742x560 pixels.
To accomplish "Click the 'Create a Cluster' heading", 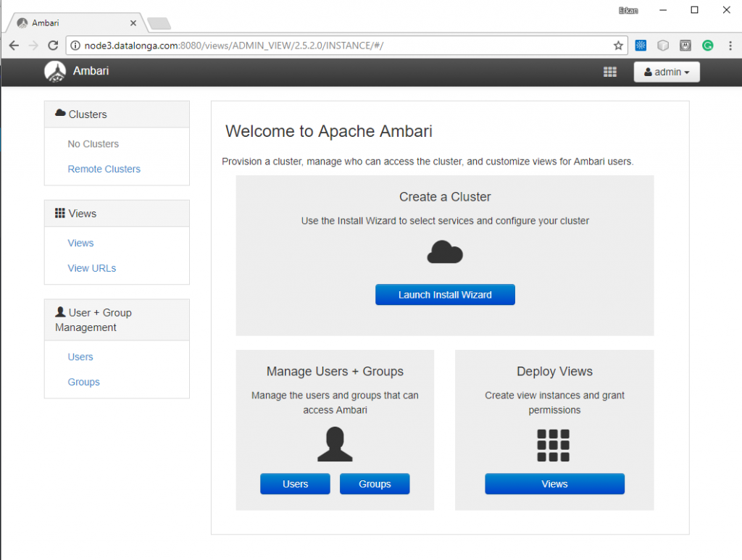I will click(445, 197).
